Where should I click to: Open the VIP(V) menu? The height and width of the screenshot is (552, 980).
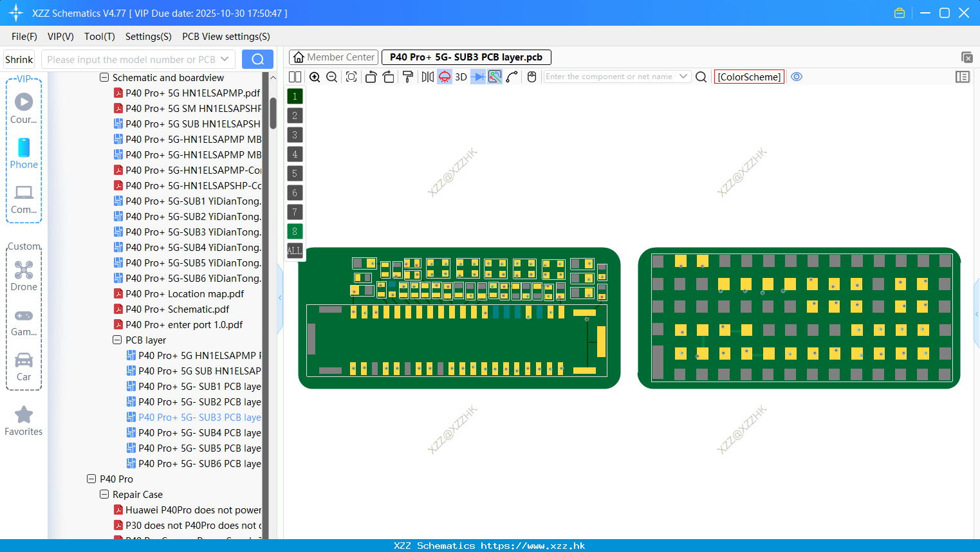point(60,37)
